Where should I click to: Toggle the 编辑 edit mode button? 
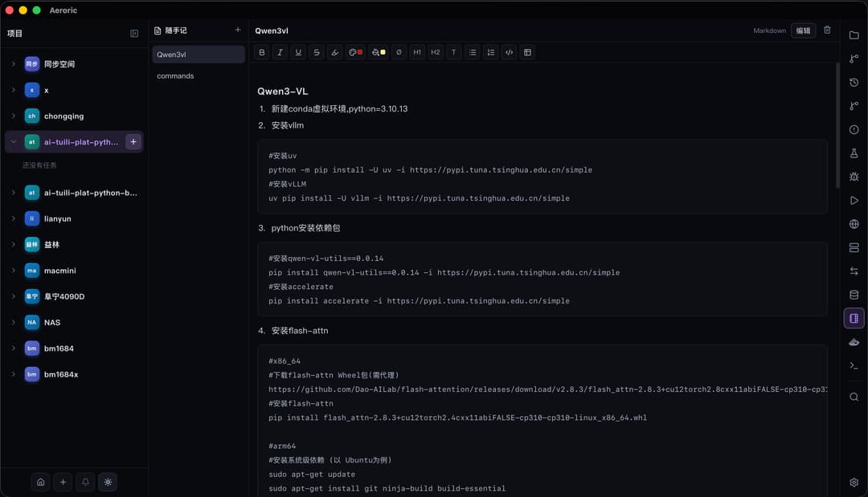coord(803,31)
